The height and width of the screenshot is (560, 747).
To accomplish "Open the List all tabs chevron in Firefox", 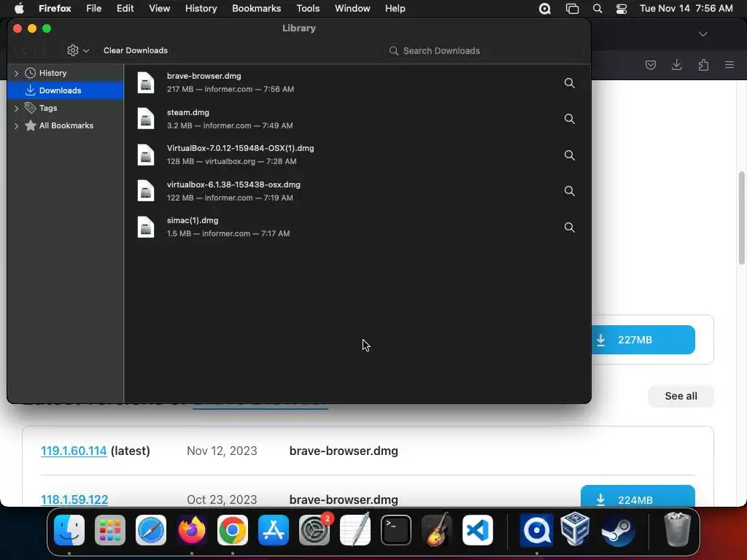I will tap(703, 34).
